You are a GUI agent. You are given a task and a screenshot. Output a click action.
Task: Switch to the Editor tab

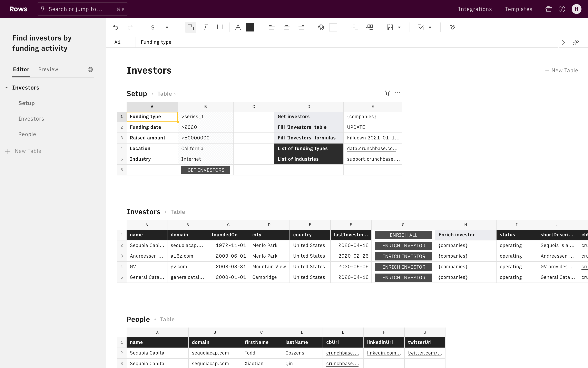pos(21,69)
